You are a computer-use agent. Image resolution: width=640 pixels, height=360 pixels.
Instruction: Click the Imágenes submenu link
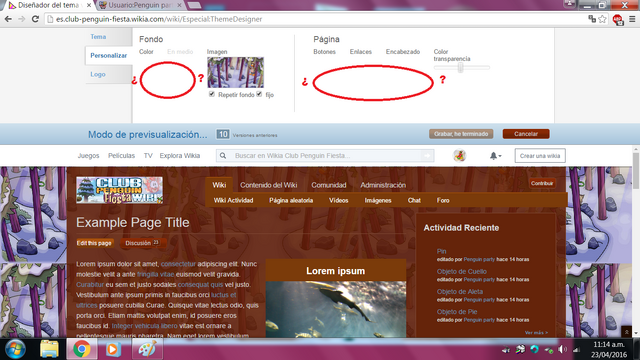click(x=378, y=200)
